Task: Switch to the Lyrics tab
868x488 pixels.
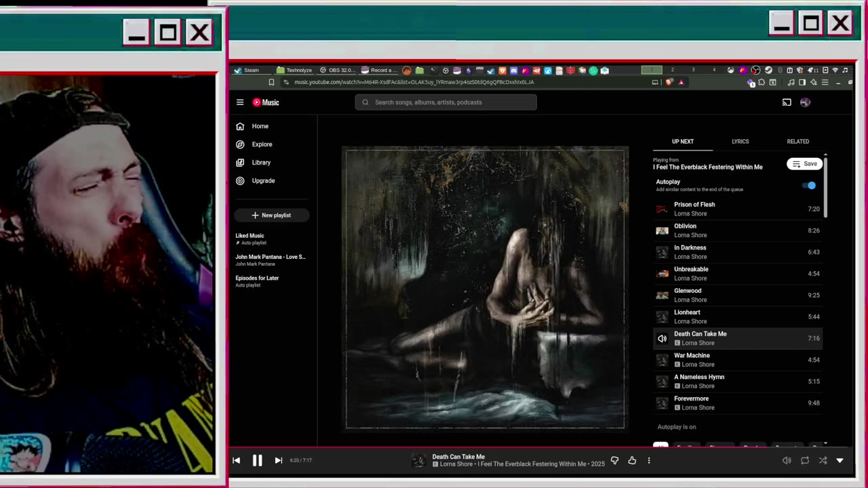Action: (x=741, y=142)
